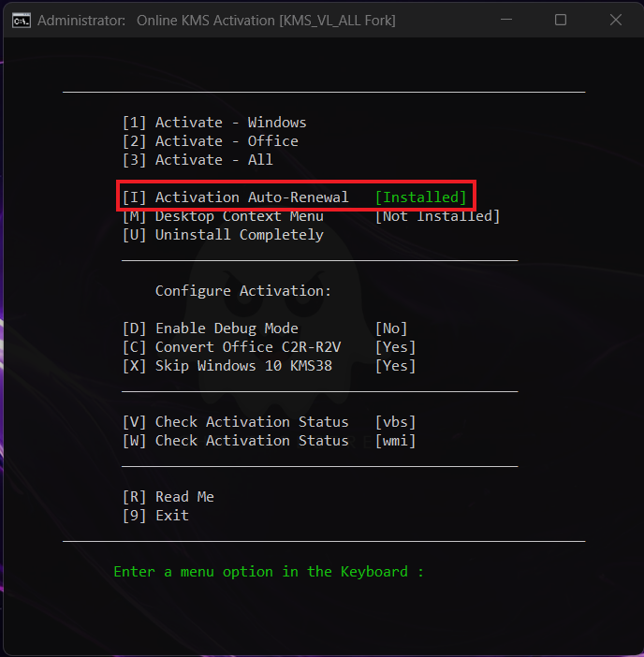Select the [1] Activate - Windows option
The image size is (644, 657).
(x=214, y=123)
